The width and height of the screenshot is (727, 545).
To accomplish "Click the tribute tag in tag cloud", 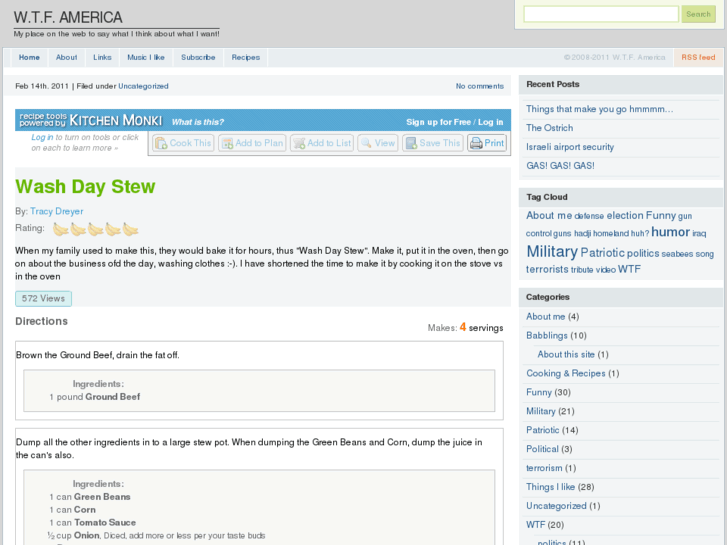I will [x=582, y=270].
